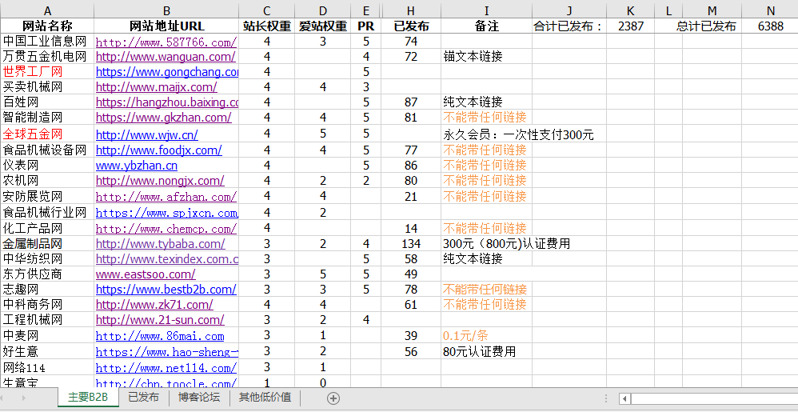This screenshot has height=412, width=798.
Task: Select the 永久会员：一次性支付300元 cell
Action: coord(519,135)
